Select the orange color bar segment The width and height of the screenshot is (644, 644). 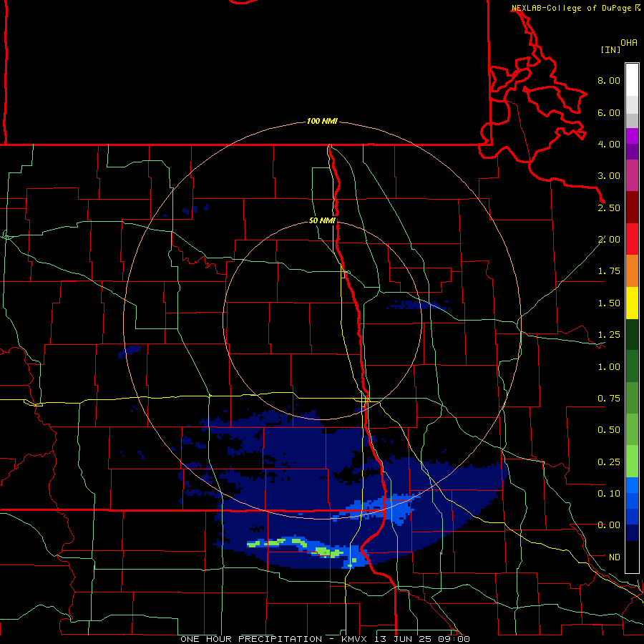tap(632, 271)
